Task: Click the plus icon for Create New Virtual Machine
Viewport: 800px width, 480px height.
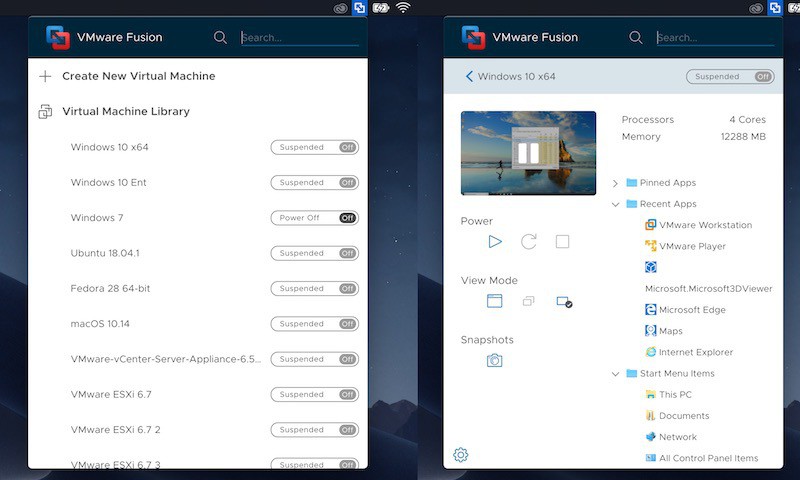Action: click(x=45, y=77)
